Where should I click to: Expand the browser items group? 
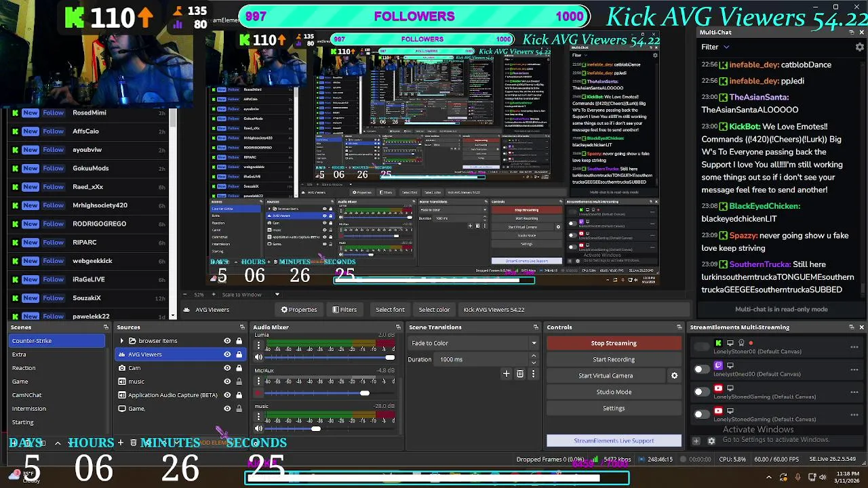(122, 341)
